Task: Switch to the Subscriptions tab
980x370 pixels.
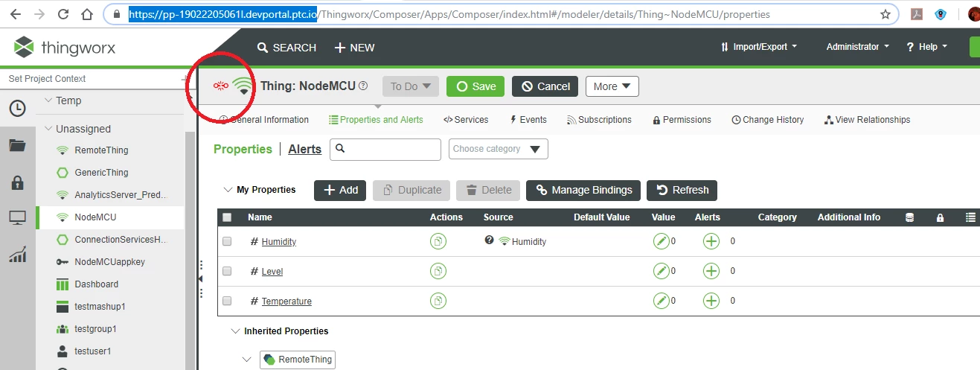Action: 599,120
